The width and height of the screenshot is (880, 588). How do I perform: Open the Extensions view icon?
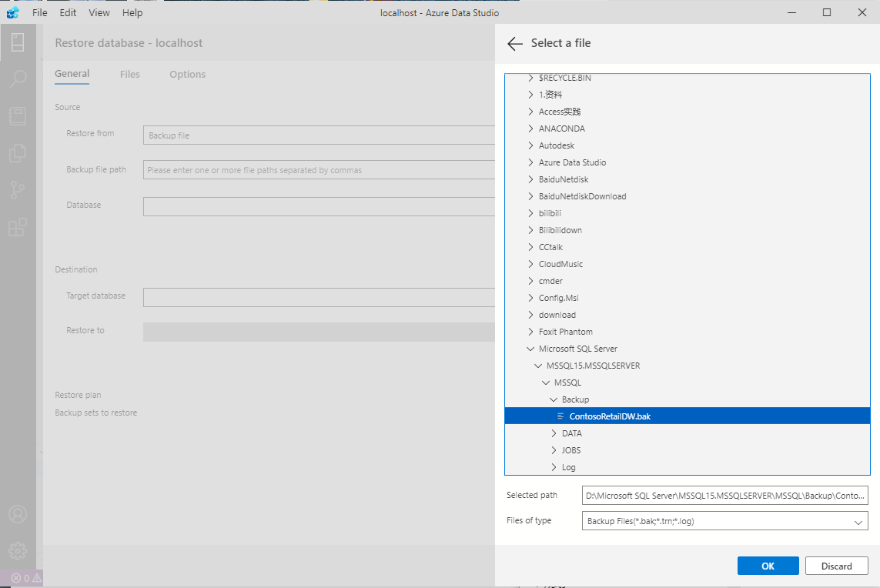pyautogui.click(x=18, y=226)
